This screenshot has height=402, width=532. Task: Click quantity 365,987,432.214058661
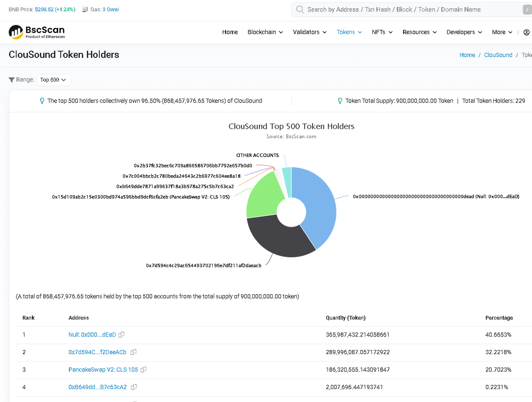(x=358, y=335)
